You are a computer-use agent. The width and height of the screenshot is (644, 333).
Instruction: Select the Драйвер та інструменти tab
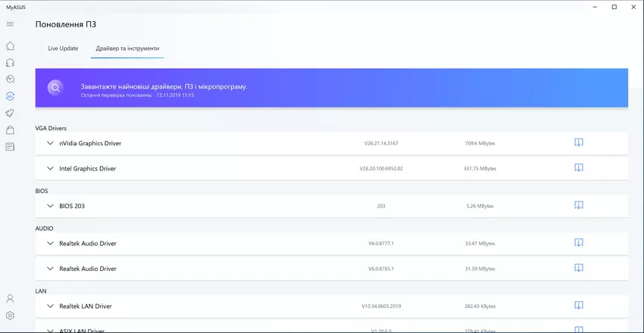click(127, 48)
